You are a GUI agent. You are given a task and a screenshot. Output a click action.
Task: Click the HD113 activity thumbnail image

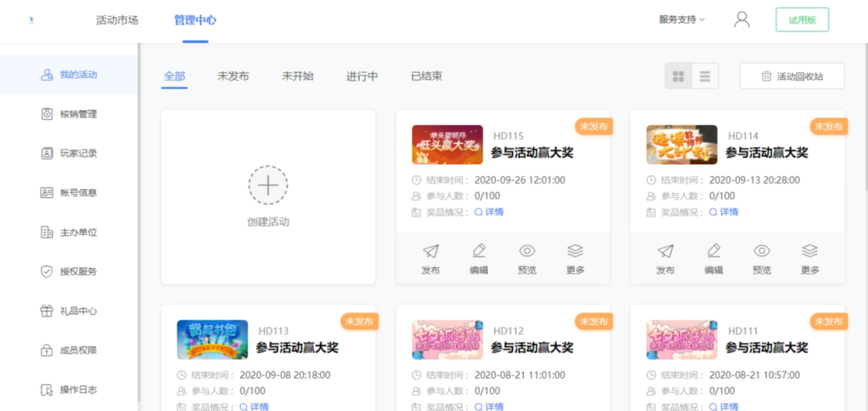click(x=212, y=339)
